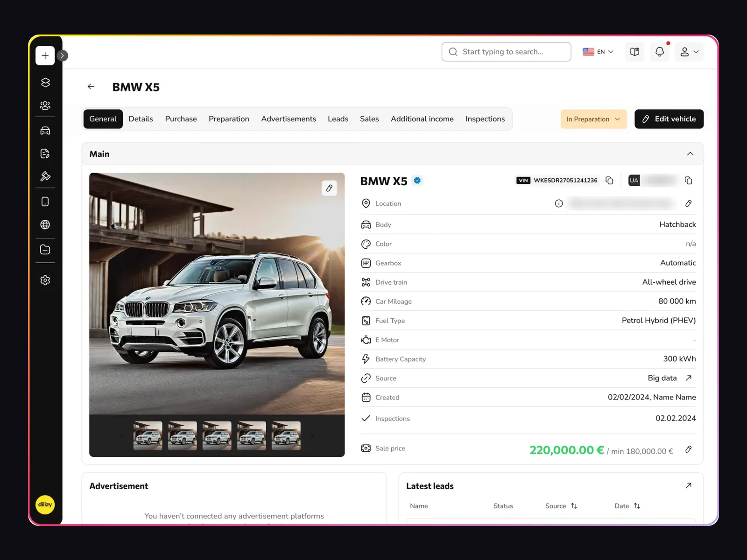Click the dilizy logo badge
The width and height of the screenshot is (747, 560).
tap(45, 504)
